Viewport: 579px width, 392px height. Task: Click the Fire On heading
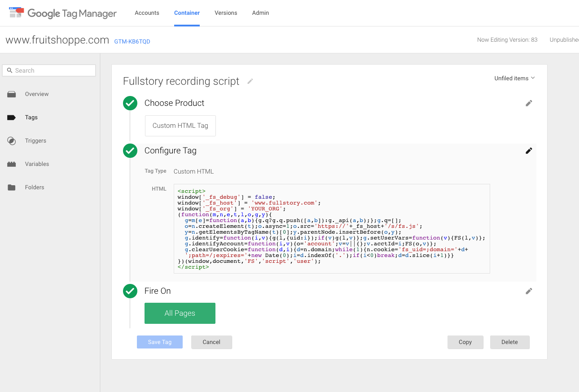click(x=158, y=291)
